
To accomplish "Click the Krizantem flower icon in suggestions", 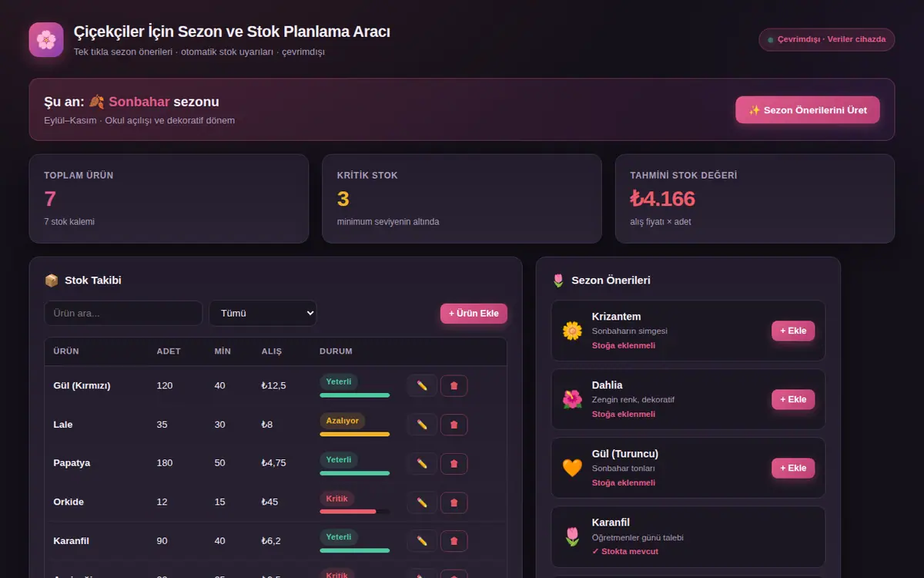I will pyautogui.click(x=572, y=331).
